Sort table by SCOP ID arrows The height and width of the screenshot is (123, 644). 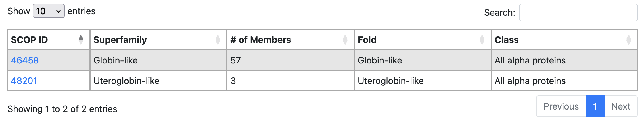tap(81, 40)
